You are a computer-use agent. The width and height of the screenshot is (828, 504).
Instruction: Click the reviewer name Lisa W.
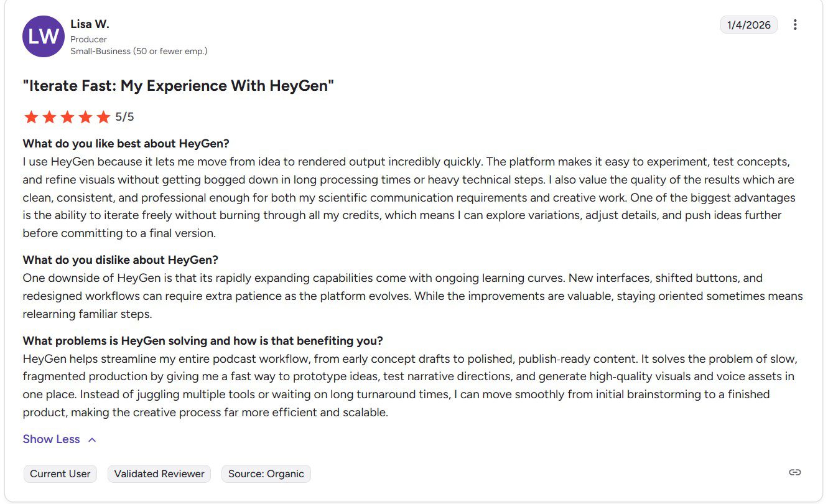coord(90,24)
